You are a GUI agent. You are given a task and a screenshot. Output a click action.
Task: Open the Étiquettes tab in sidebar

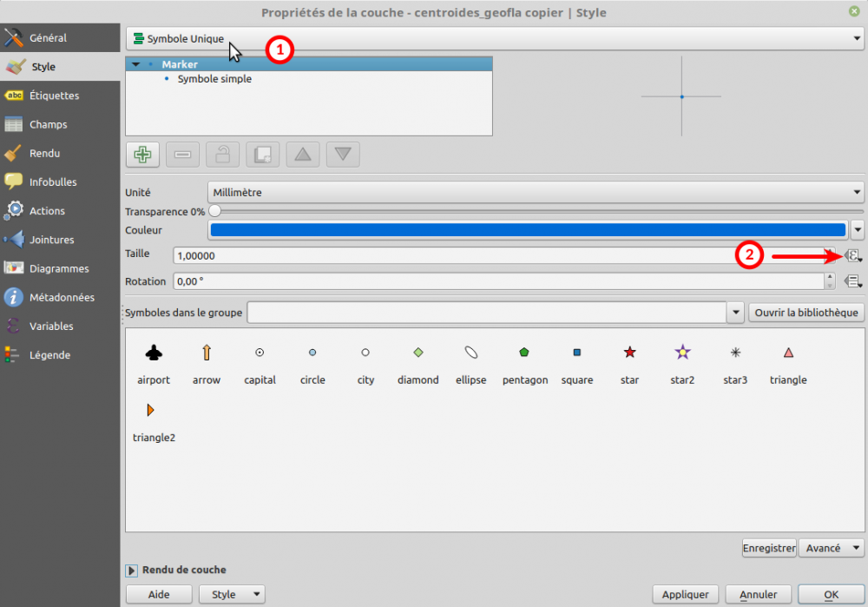pyautogui.click(x=54, y=96)
